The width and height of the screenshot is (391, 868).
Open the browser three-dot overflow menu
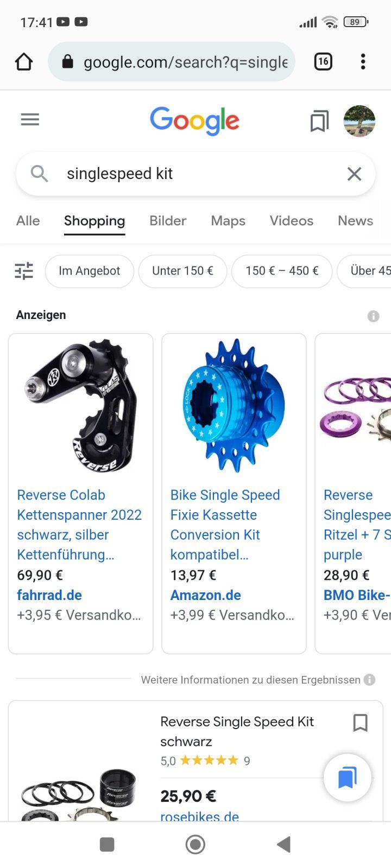click(363, 62)
